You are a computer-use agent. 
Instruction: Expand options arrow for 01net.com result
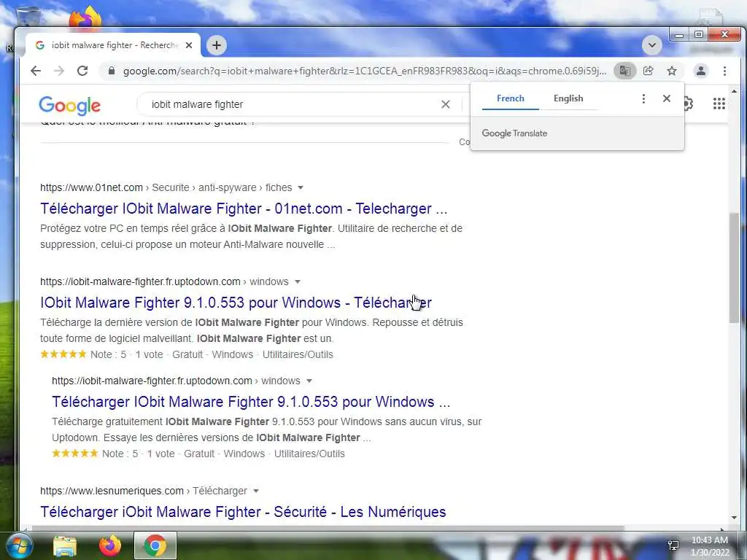pos(300,187)
